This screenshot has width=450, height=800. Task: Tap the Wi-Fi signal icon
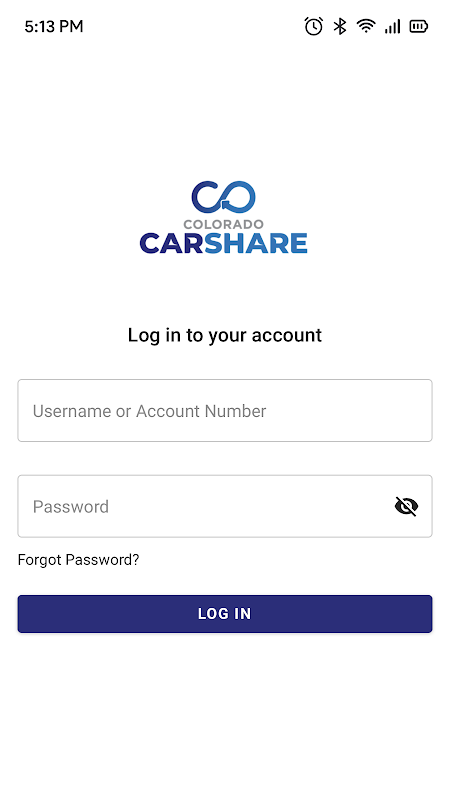click(366, 26)
